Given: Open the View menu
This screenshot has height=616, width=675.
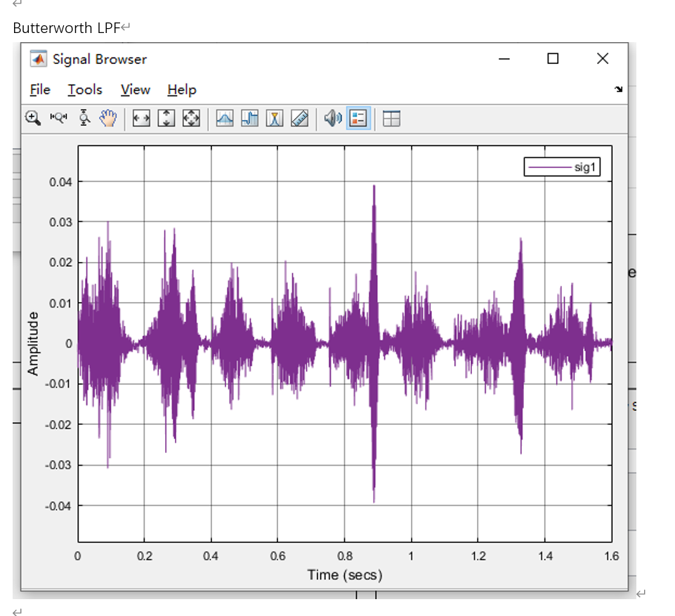Looking at the screenshot, I should pos(135,89).
